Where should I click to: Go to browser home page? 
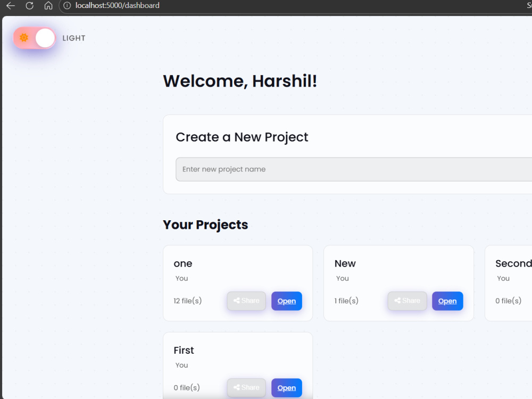(48, 5)
